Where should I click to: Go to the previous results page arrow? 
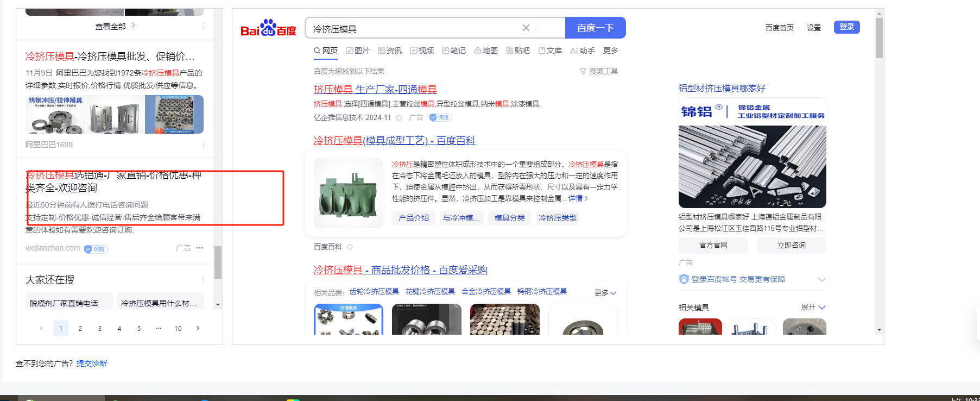point(41,328)
